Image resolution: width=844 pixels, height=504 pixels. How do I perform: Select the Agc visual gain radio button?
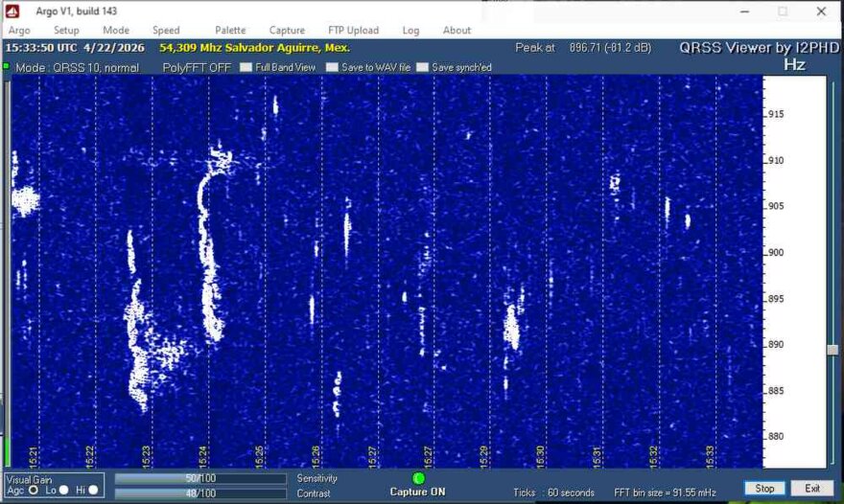35,490
